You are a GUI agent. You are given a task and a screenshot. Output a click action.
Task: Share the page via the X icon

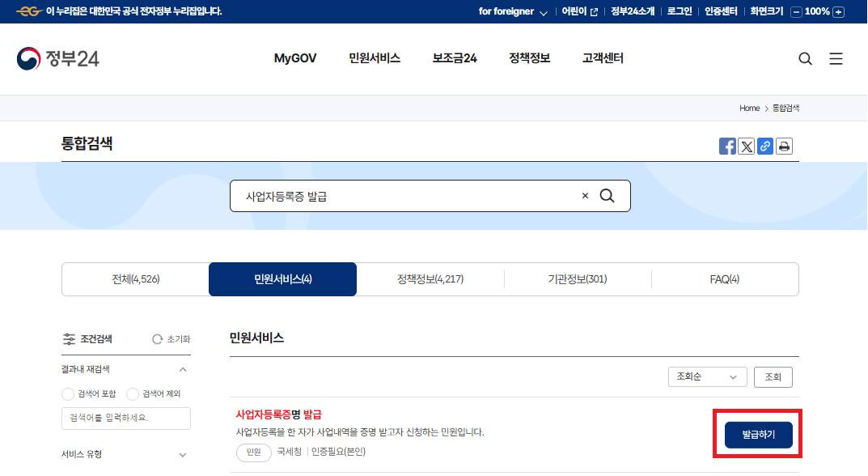pos(746,146)
